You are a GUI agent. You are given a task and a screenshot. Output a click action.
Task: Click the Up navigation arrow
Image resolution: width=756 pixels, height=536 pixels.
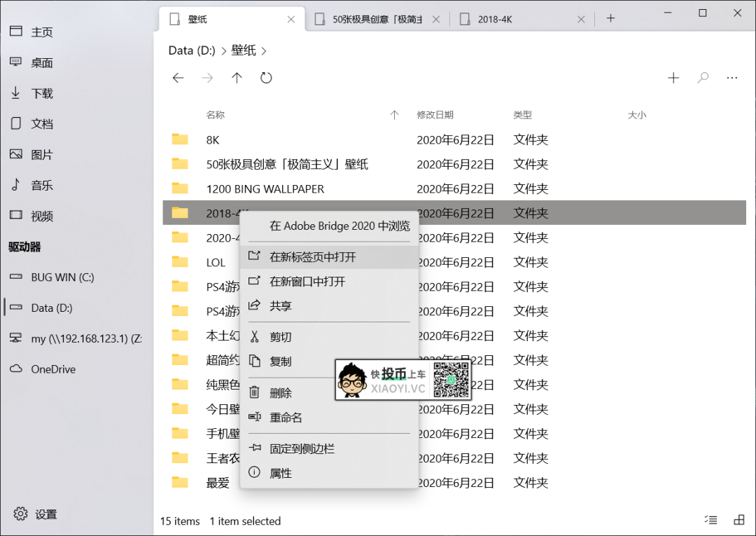click(237, 78)
